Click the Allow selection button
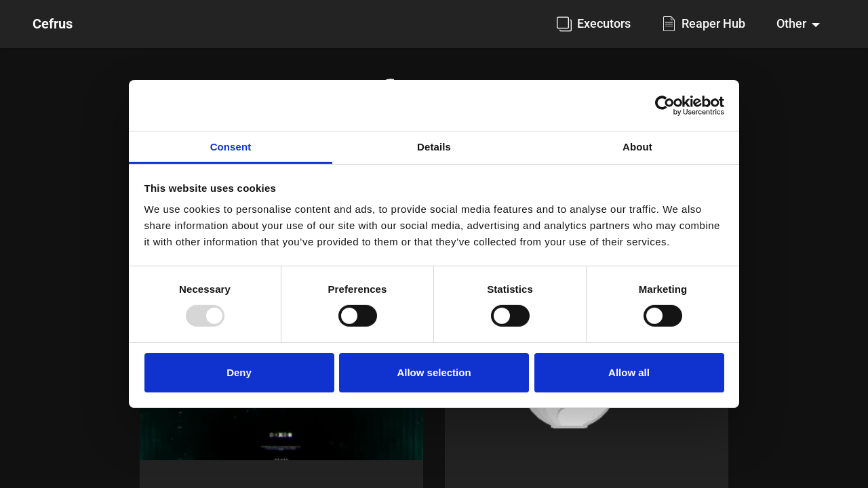This screenshot has height=488, width=868. click(x=434, y=373)
